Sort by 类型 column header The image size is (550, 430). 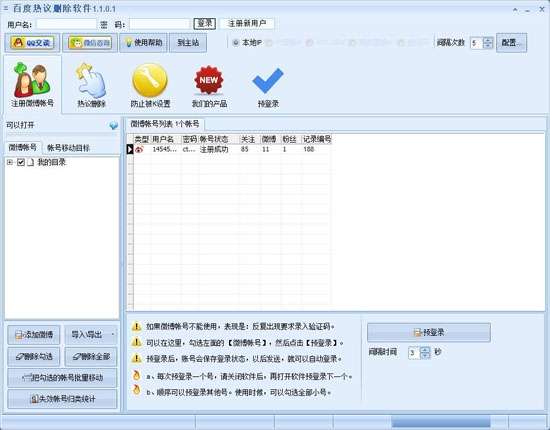point(142,139)
